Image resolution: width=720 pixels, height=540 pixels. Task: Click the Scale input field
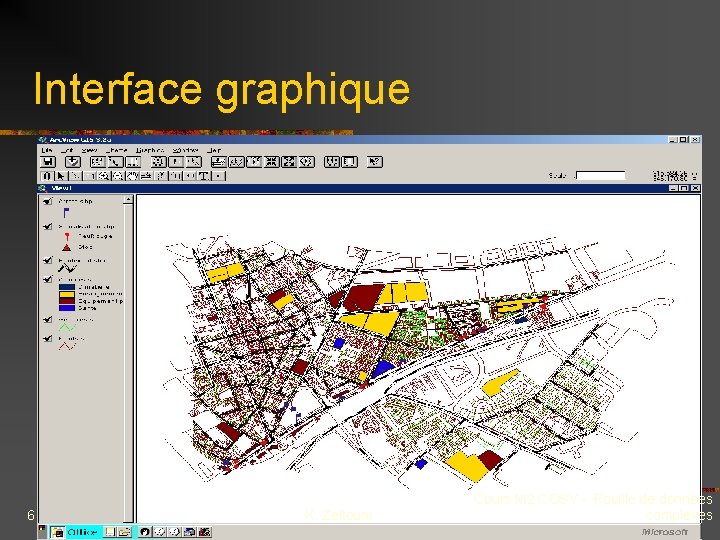click(601, 175)
